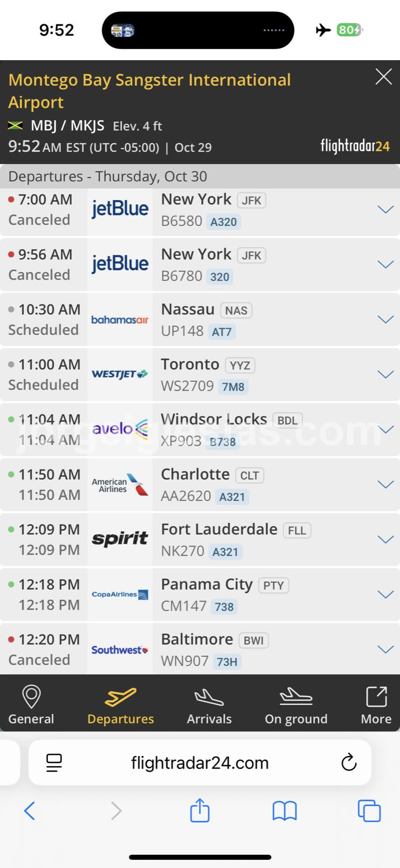
Task: Open Safari bookmarks icon
Action: click(284, 811)
